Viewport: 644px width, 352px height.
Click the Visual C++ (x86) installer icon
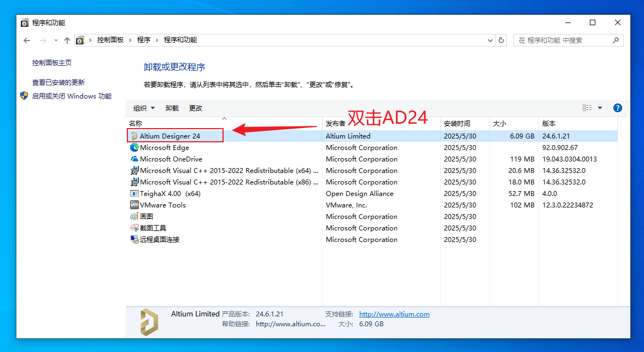[134, 182]
